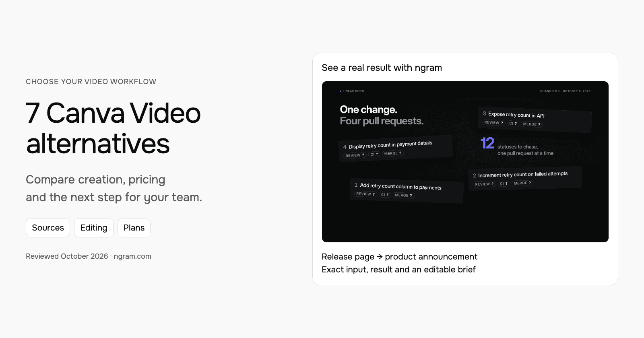Screen dimensions: 644x338
Task: Click the purple '12' number
Action: tap(487, 143)
